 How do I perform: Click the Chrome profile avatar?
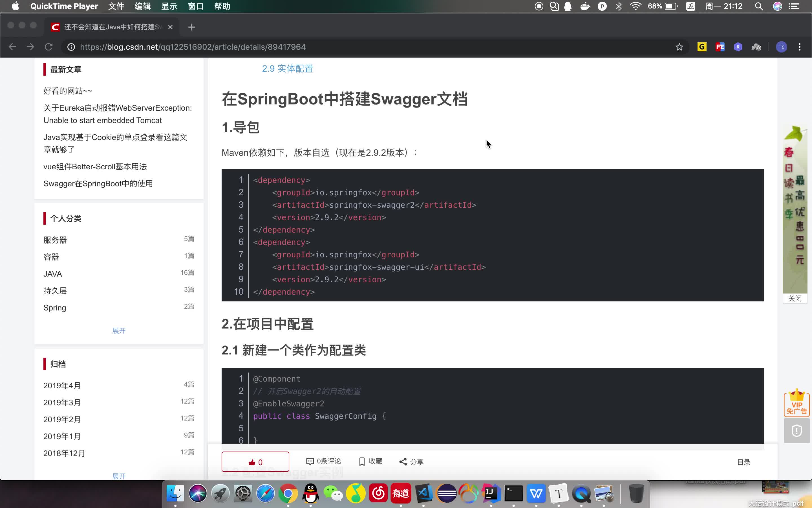coord(782,47)
